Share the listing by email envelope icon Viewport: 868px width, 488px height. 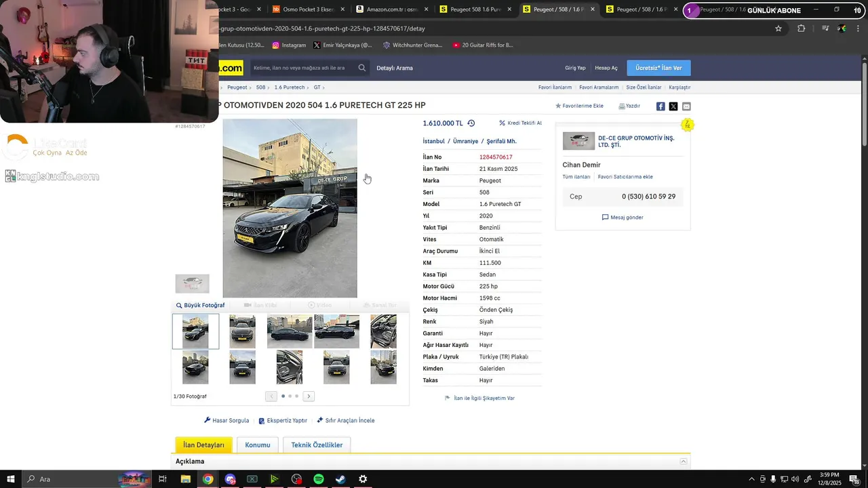click(686, 106)
